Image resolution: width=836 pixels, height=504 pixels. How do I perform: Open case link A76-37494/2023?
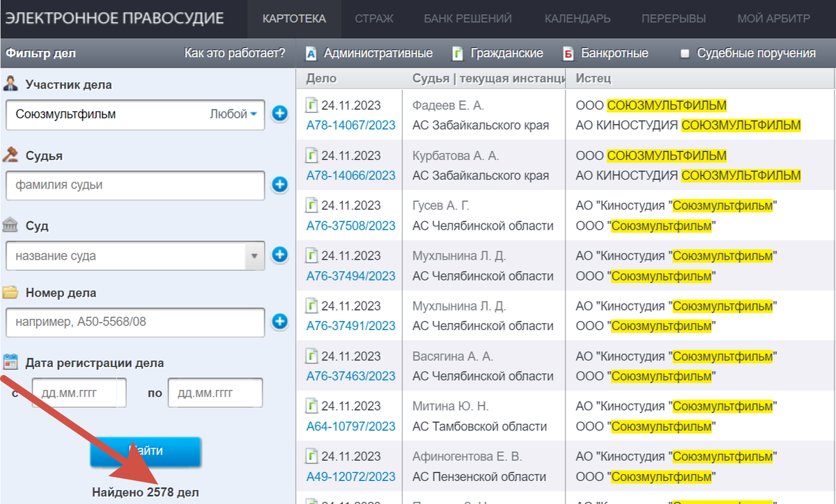pyautogui.click(x=350, y=276)
